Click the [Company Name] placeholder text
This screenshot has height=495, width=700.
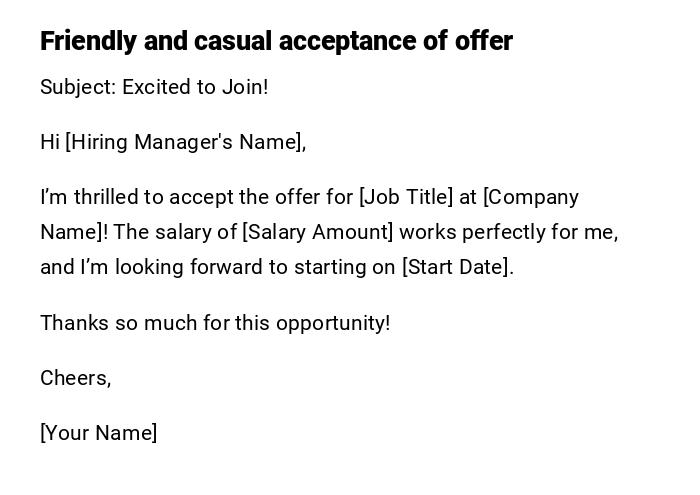pos(530,197)
